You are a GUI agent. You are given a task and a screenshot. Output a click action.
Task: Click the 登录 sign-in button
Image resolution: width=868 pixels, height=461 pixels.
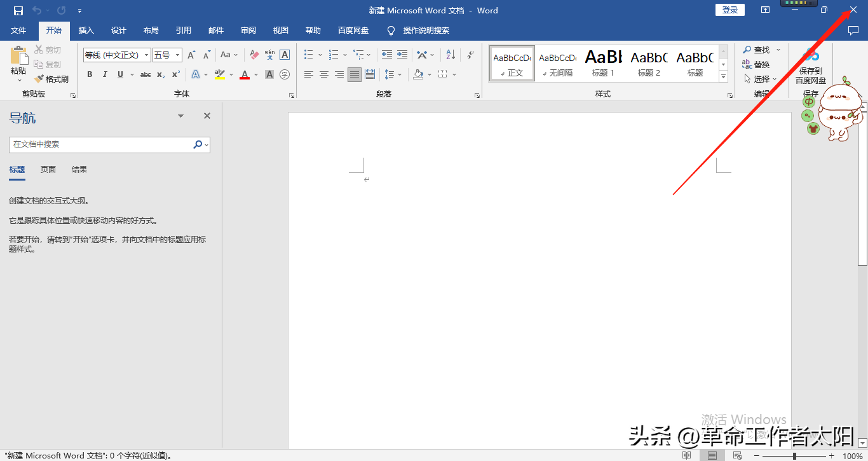(730, 10)
